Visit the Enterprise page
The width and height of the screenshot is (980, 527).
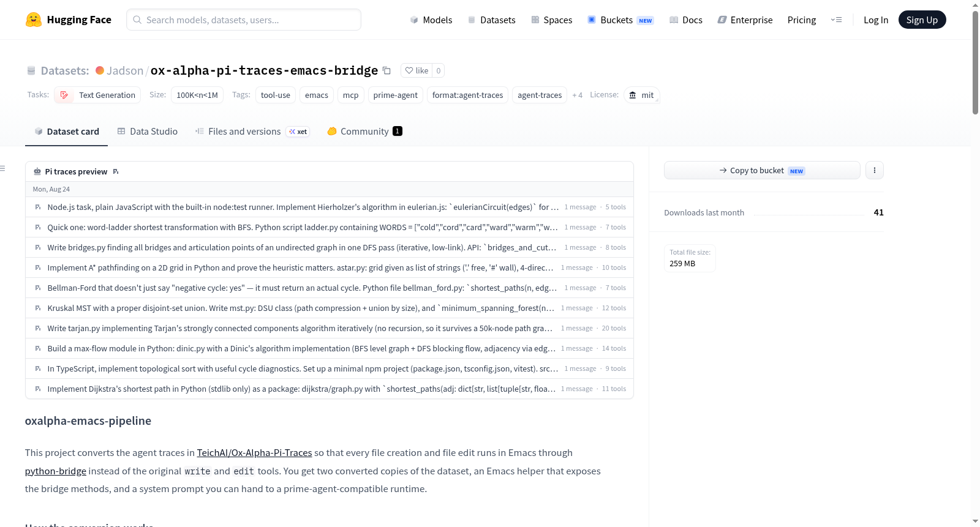(745, 20)
